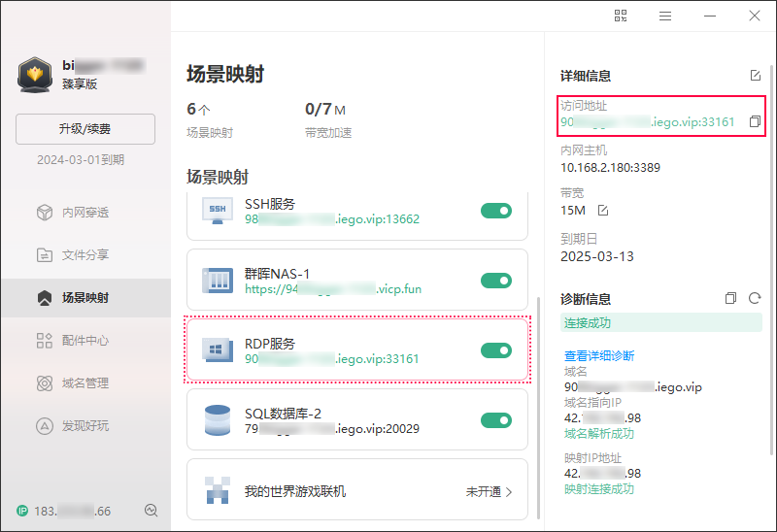Expand 我的世界游戏联机 未开通 arrow
The width and height of the screenshot is (777, 532).
coord(509,492)
